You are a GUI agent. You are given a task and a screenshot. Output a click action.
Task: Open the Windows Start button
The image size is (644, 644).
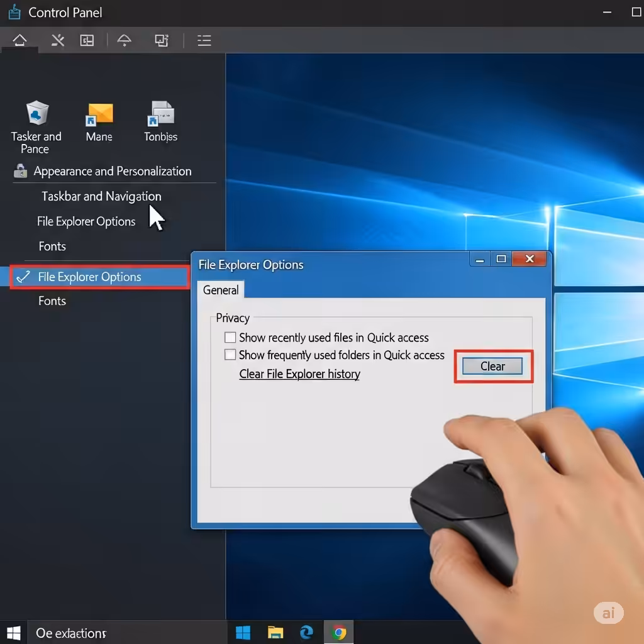(14, 633)
